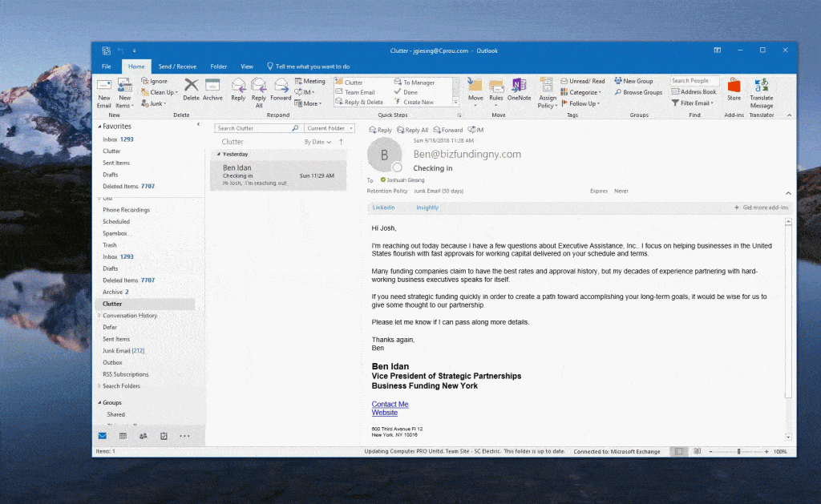
Task: Click the Archive icon
Action: pos(212,85)
